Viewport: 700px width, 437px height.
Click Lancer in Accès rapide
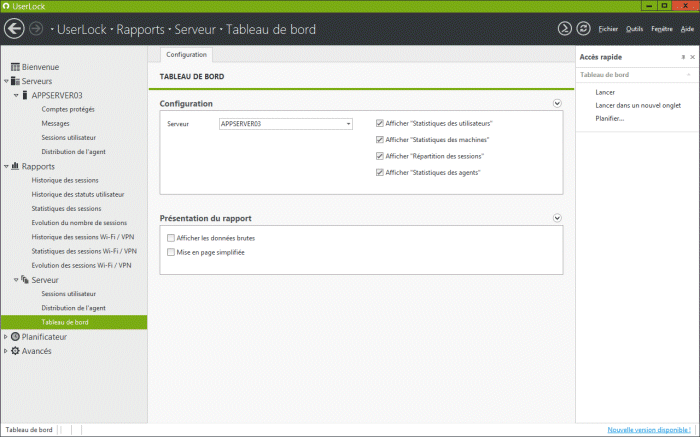pyautogui.click(x=605, y=92)
